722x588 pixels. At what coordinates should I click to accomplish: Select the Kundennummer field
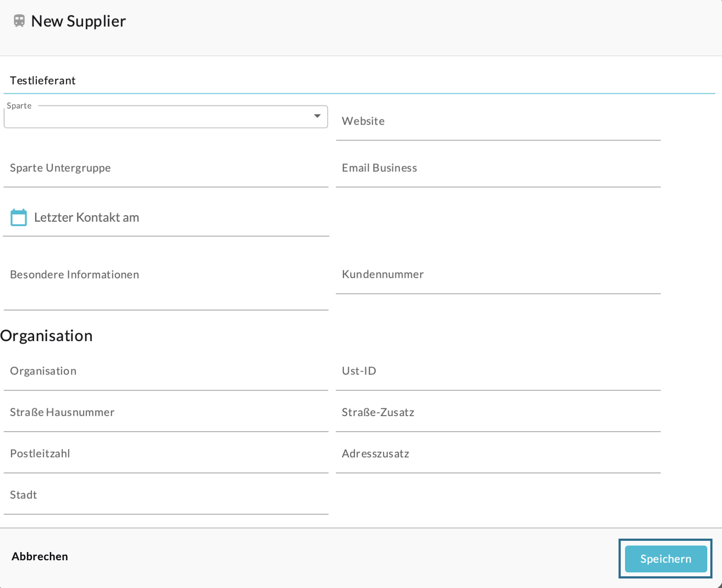498,275
